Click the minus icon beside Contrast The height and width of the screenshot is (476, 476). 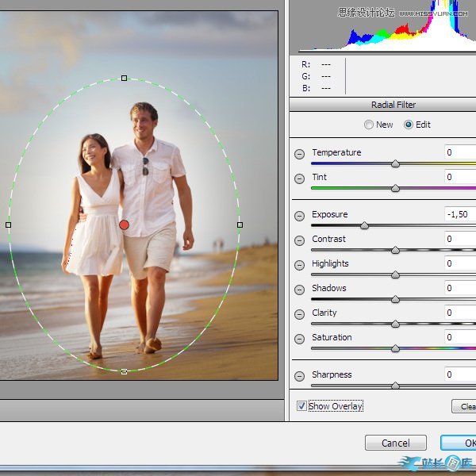(299, 240)
